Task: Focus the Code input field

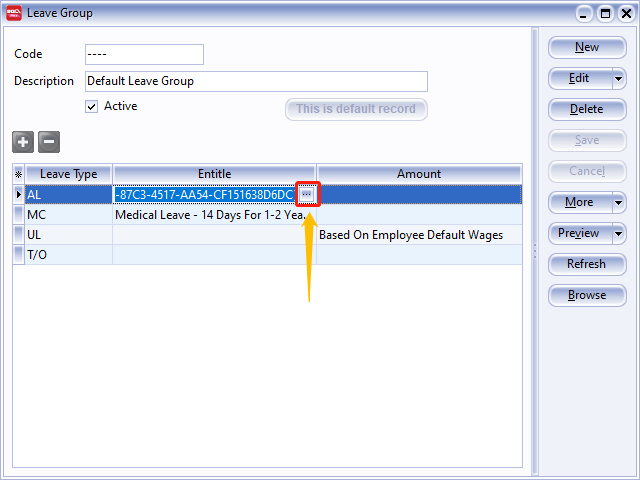Action: coord(143,54)
